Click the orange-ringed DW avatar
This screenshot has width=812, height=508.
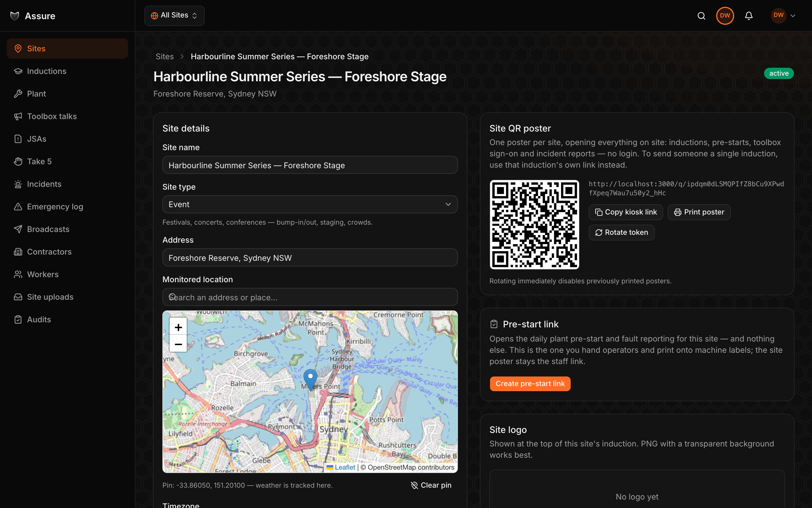(725, 16)
